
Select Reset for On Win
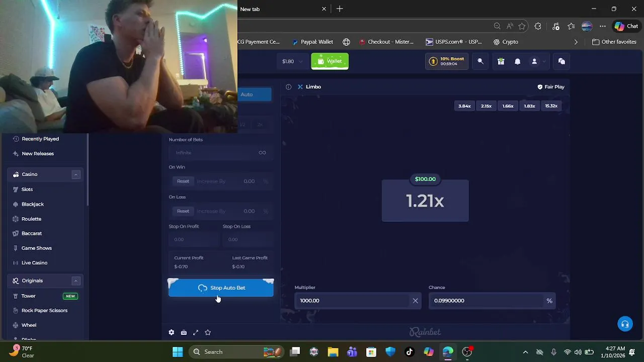tap(183, 181)
